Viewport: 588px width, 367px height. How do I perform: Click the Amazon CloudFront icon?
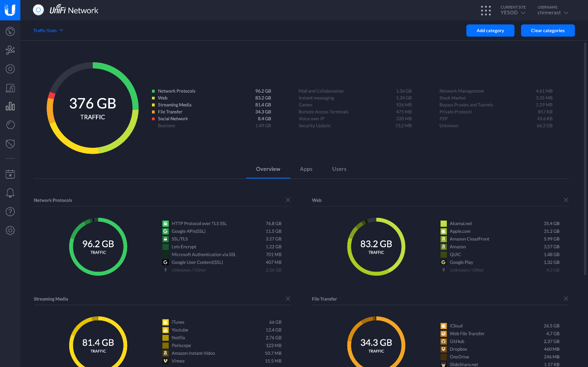click(444, 239)
